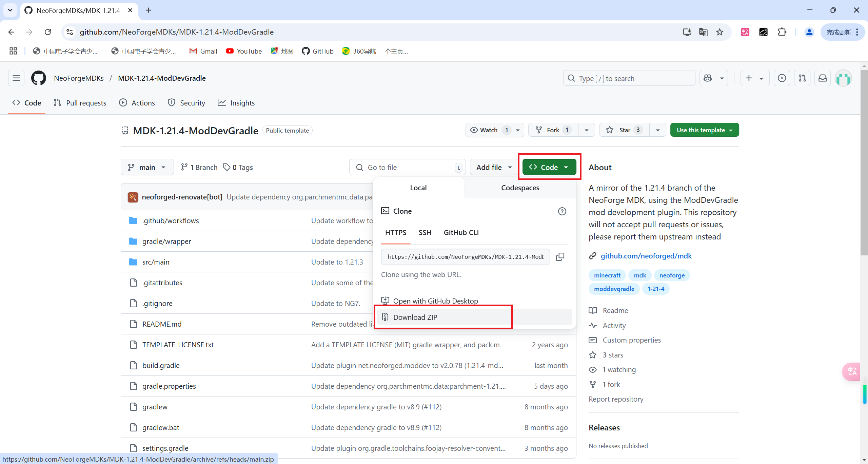The height and width of the screenshot is (464, 868).
Task: Star the repository
Action: point(624,130)
